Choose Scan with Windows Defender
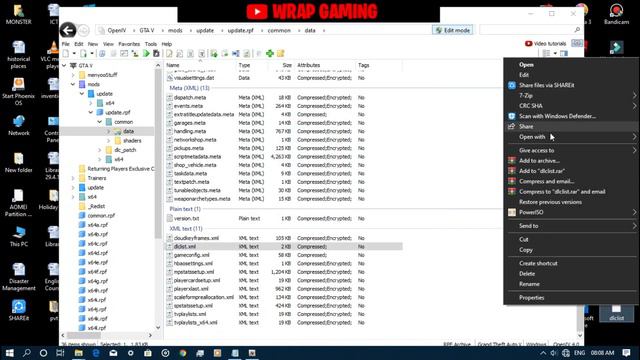This screenshot has height=360, width=640. [x=571, y=116]
